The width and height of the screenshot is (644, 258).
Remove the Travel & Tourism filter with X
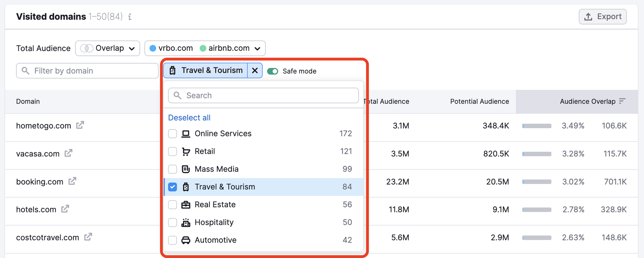point(255,70)
